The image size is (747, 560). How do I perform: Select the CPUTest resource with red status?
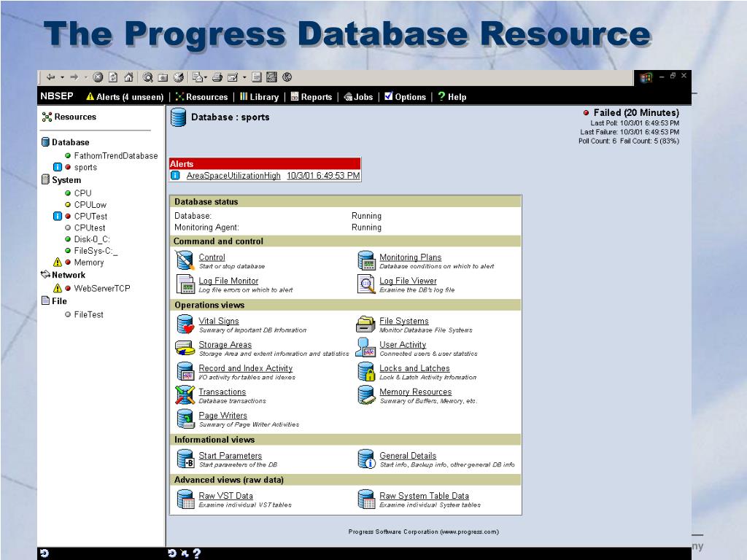coord(90,216)
